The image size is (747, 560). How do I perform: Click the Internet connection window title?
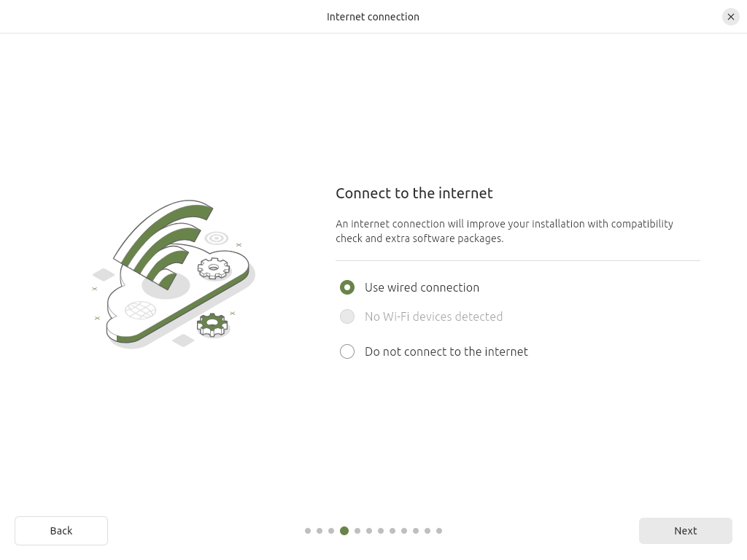[x=373, y=17]
